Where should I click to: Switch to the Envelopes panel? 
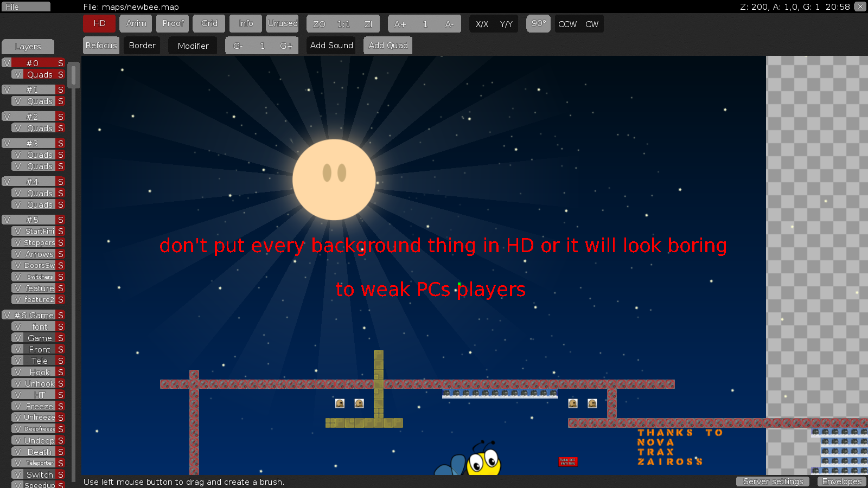pos(841,481)
